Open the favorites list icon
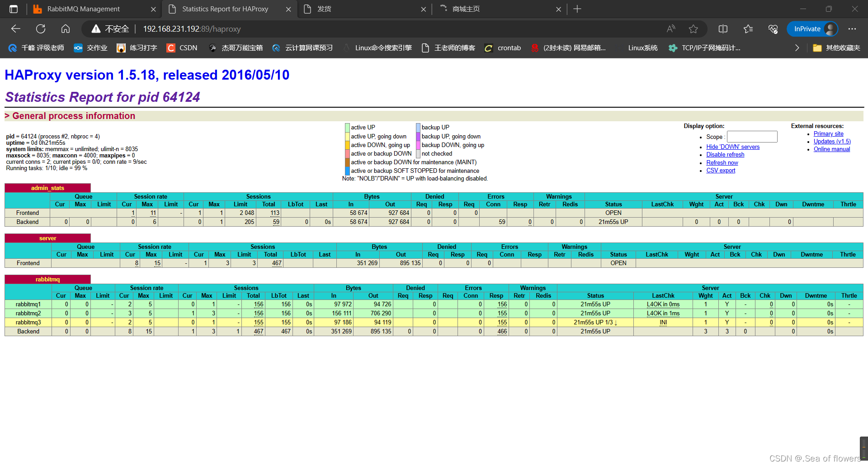Image resolution: width=868 pixels, height=466 pixels. point(748,29)
